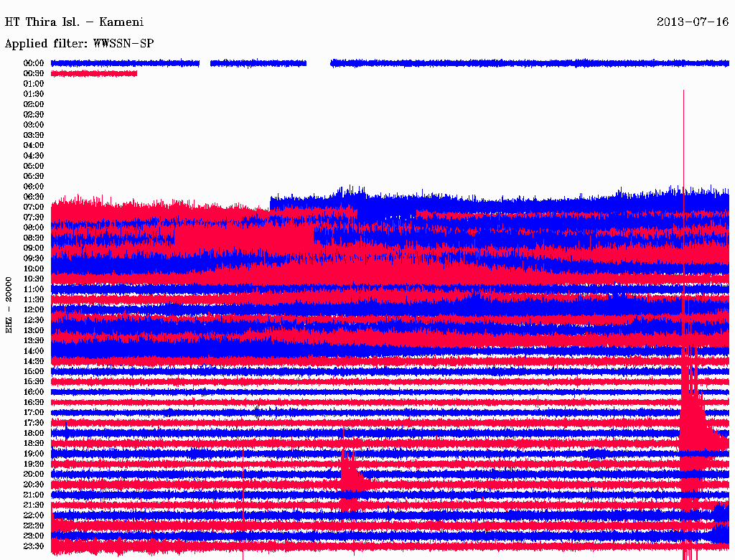The image size is (735, 560).
Task: Click the short red trace on the 00:30 row
Action: (93, 73)
